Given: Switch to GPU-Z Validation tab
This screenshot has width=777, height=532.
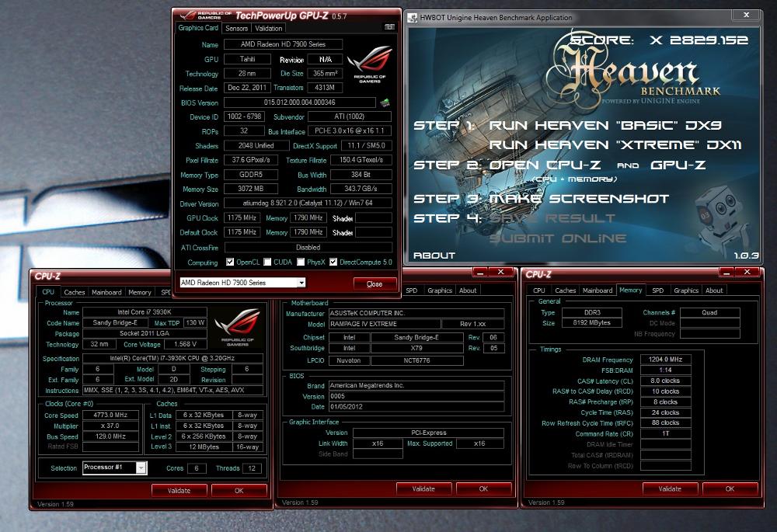Looking at the screenshot, I should (269, 28).
